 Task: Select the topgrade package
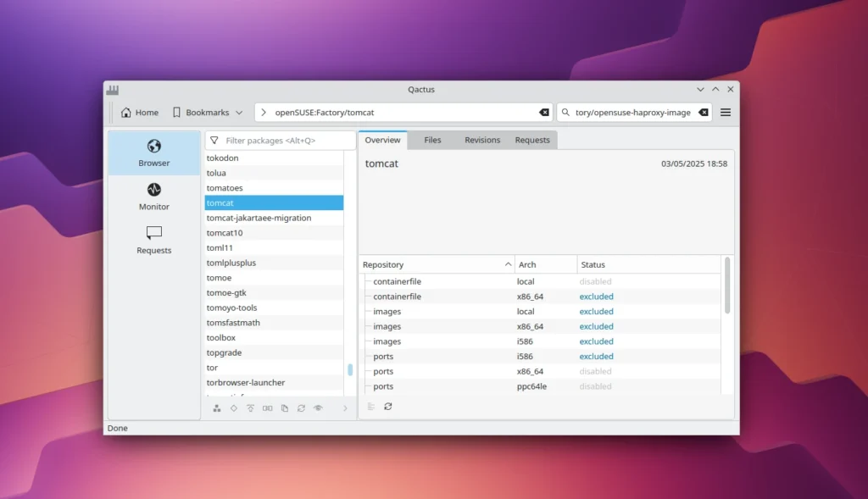(274, 352)
